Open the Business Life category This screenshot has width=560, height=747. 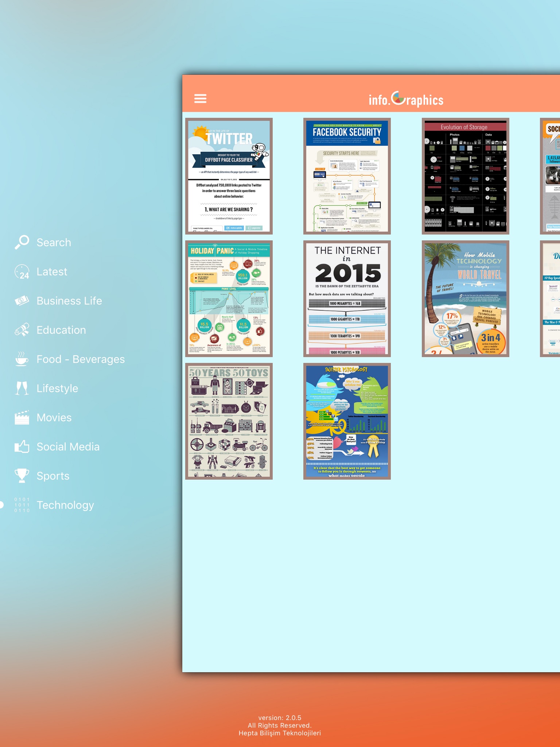[x=69, y=301]
